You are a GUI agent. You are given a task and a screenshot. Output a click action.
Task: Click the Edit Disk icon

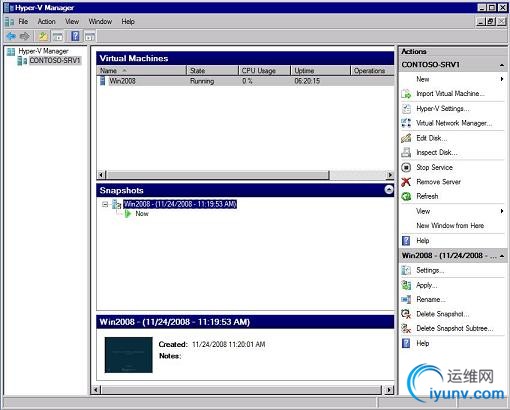point(406,138)
